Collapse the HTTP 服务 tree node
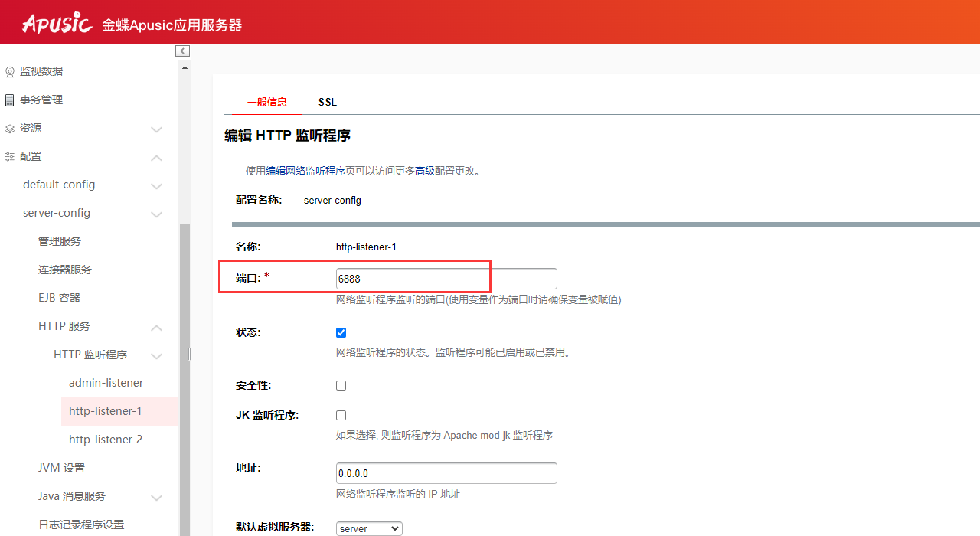980x536 pixels. click(x=156, y=328)
